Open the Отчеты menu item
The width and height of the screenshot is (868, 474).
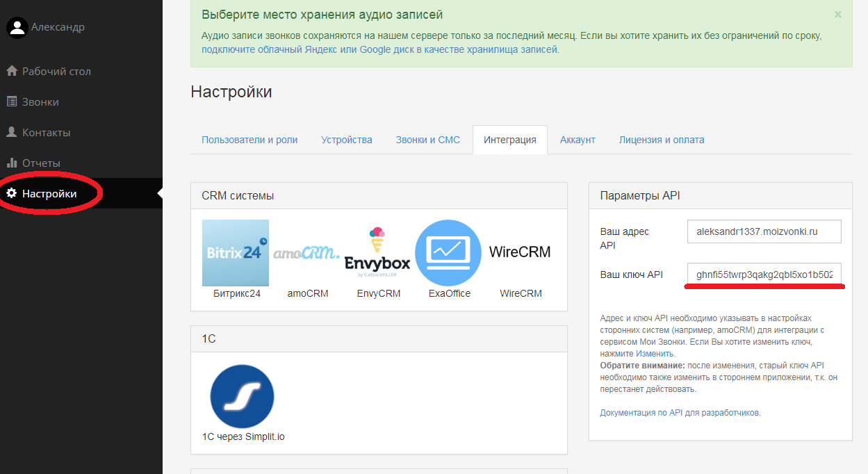(x=81, y=163)
